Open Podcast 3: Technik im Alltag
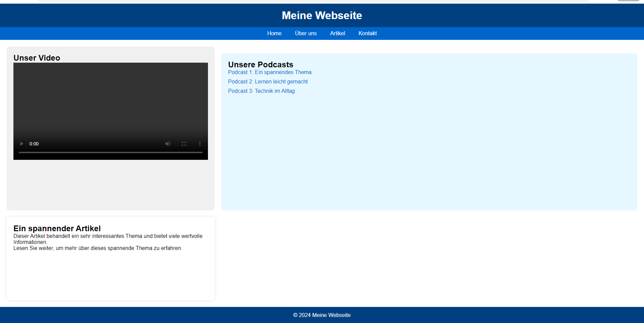 coord(261,91)
